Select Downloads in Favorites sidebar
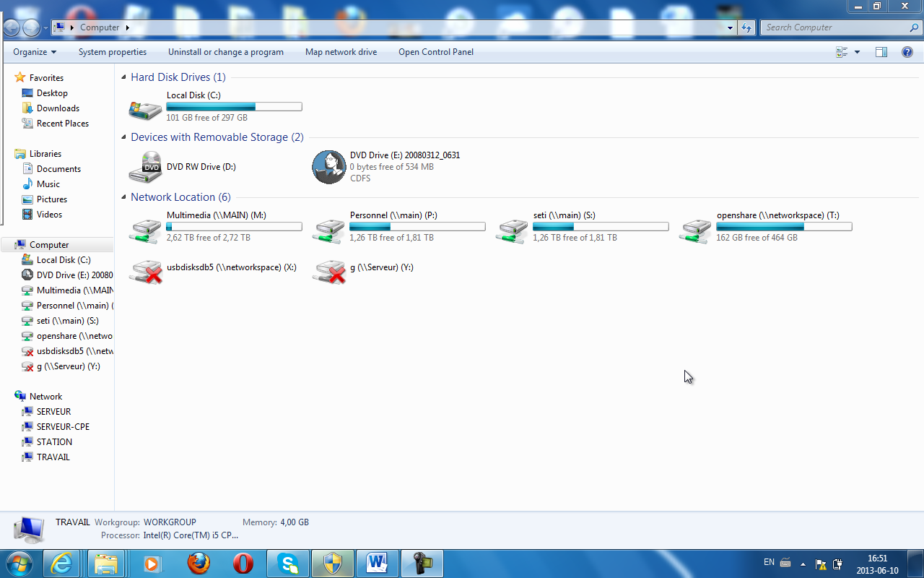Image resolution: width=924 pixels, height=578 pixels. (x=58, y=108)
